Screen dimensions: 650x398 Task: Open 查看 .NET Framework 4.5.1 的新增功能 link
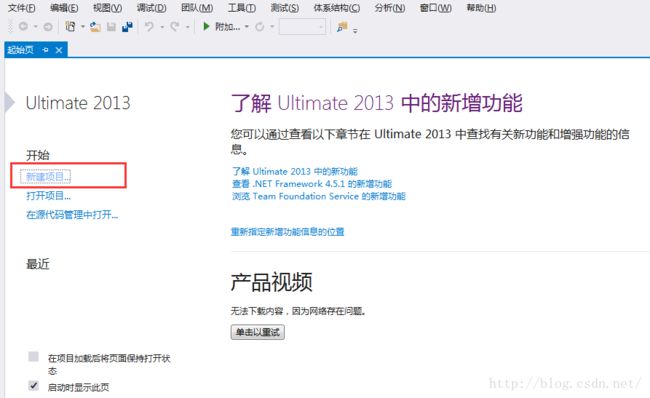coord(312,184)
